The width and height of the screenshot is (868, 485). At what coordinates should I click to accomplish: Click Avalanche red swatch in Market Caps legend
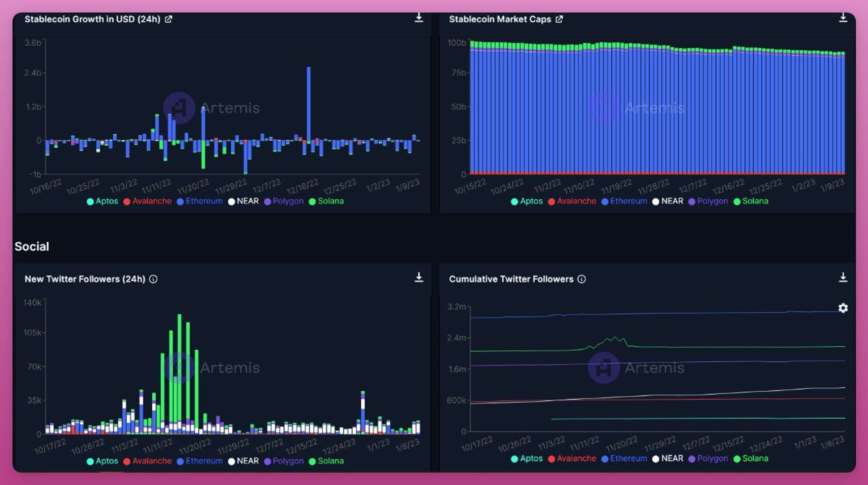[552, 201]
